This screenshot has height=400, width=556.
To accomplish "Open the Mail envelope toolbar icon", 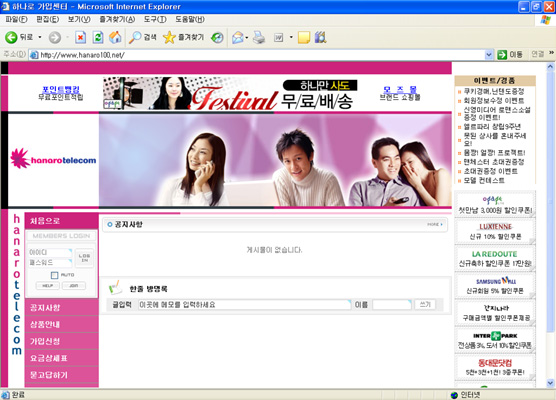I will [238, 37].
